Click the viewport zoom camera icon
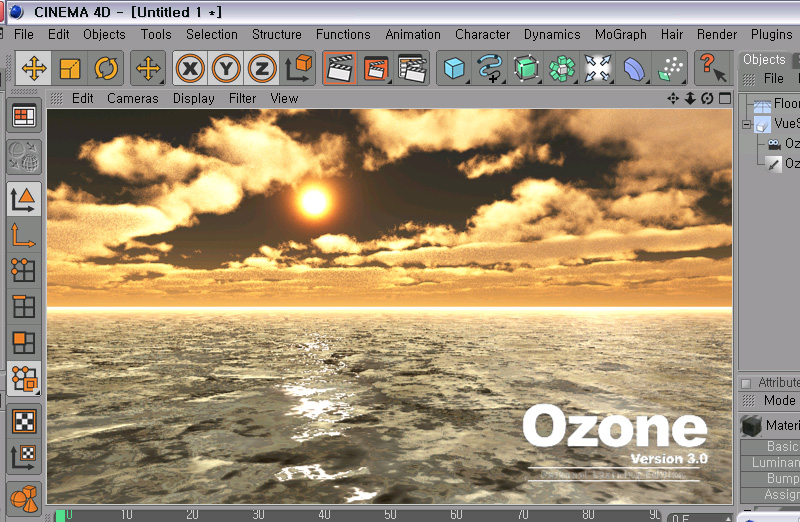 pos(690,98)
